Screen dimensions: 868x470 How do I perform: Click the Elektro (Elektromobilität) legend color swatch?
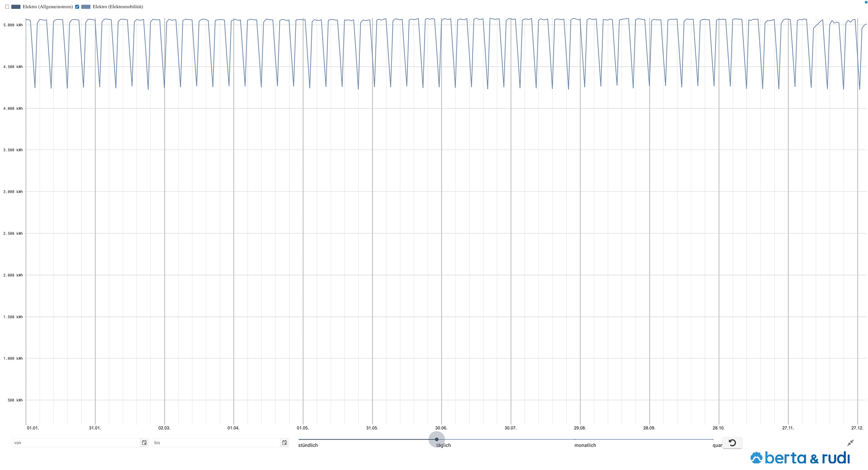(x=86, y=7)
